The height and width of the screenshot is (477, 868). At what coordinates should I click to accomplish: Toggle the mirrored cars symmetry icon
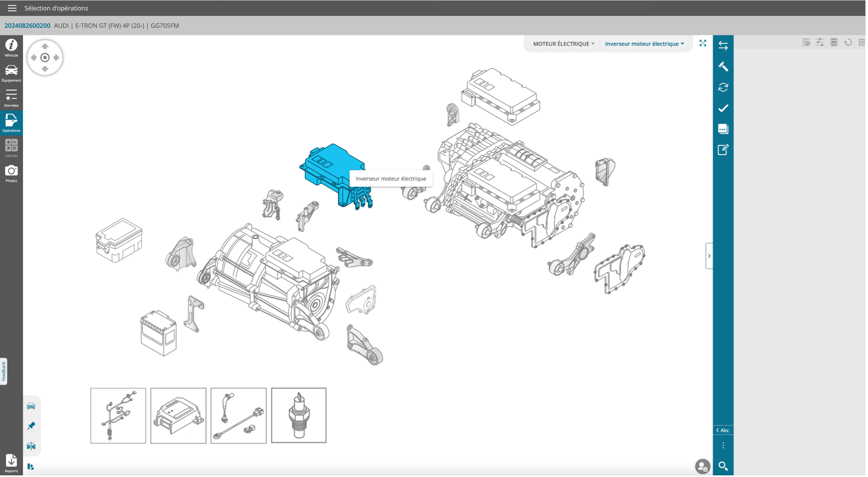[x=31, y=446]
